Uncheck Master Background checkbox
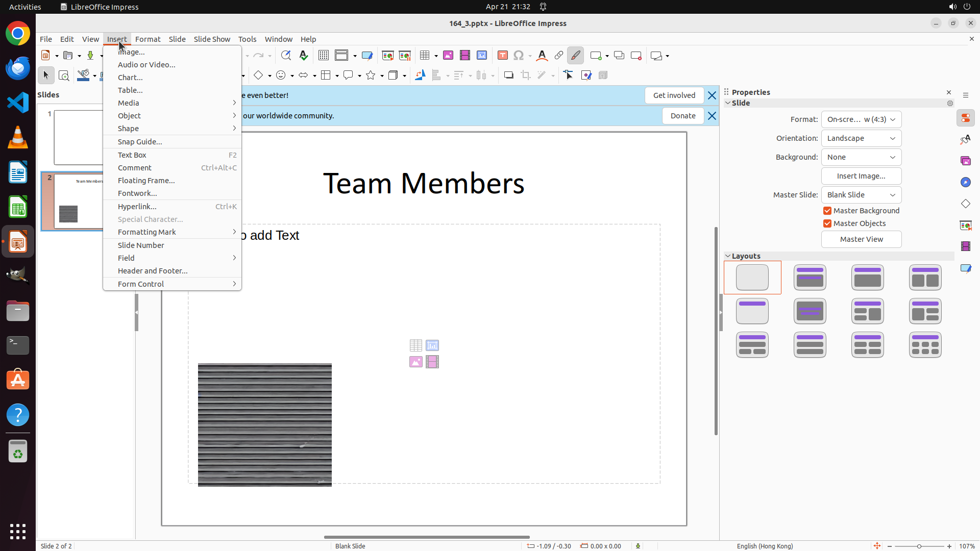Image resolution: width=980 pixels, height=551 pixels. pos(827,211)
